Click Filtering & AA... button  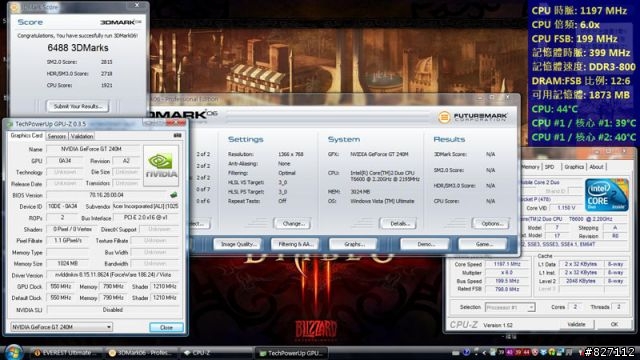(296, 244)
